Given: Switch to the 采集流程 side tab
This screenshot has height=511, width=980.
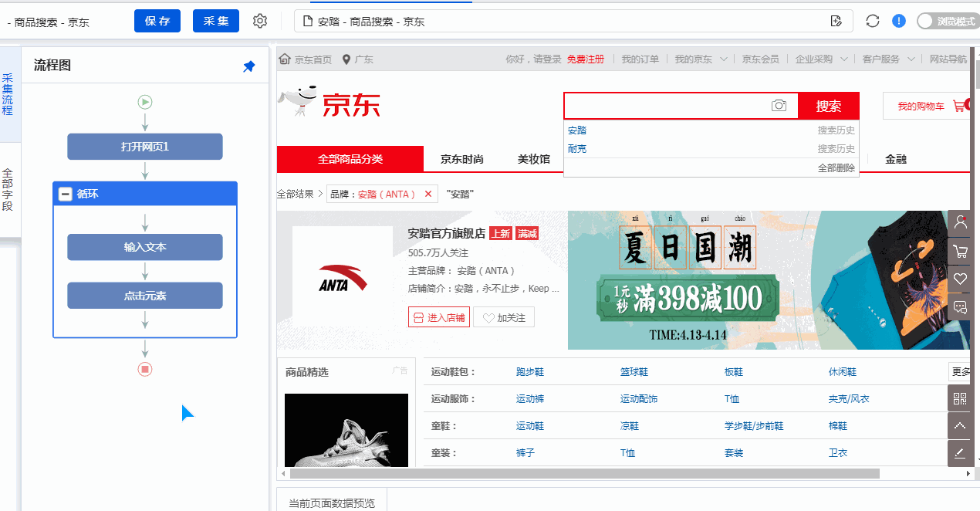Looking at the screenshot, I should click(8, 94).
